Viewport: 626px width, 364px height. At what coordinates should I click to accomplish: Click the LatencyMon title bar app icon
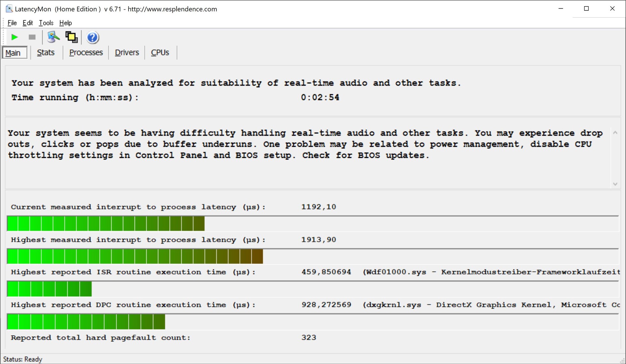click(x=9, y=9)
